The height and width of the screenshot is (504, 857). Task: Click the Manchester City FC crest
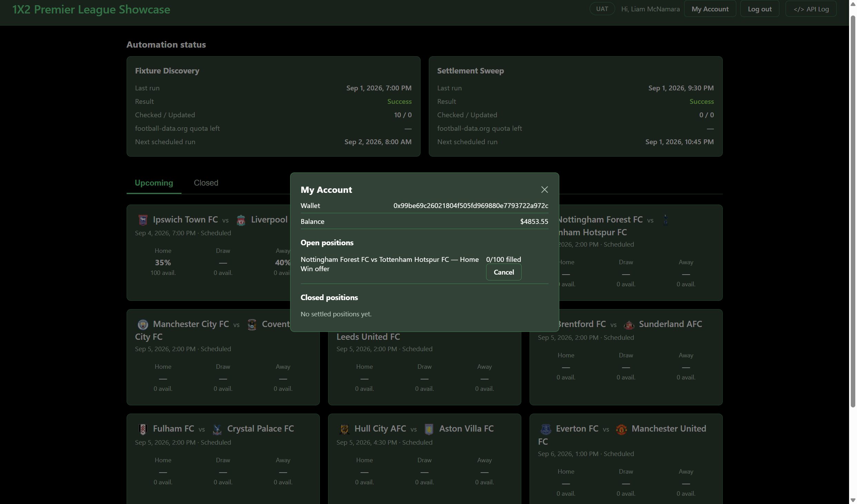pos(143,325)
